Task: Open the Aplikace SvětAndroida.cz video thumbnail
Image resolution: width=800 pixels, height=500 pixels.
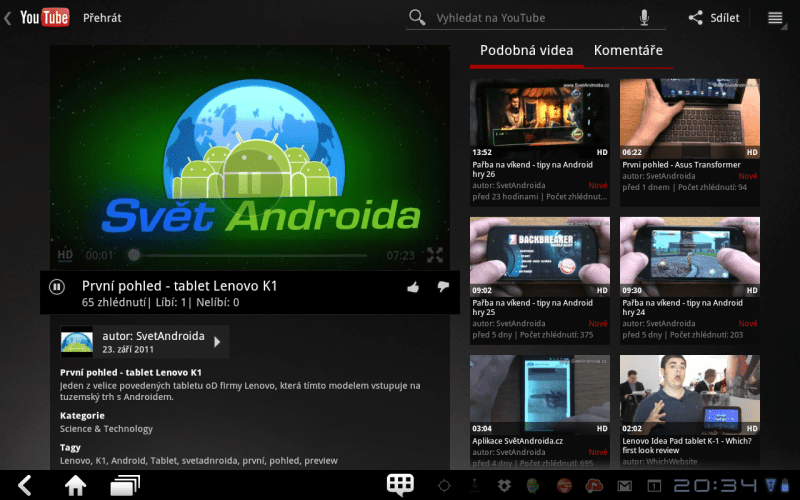Action: pyautogui.click(x=540, y=394)
